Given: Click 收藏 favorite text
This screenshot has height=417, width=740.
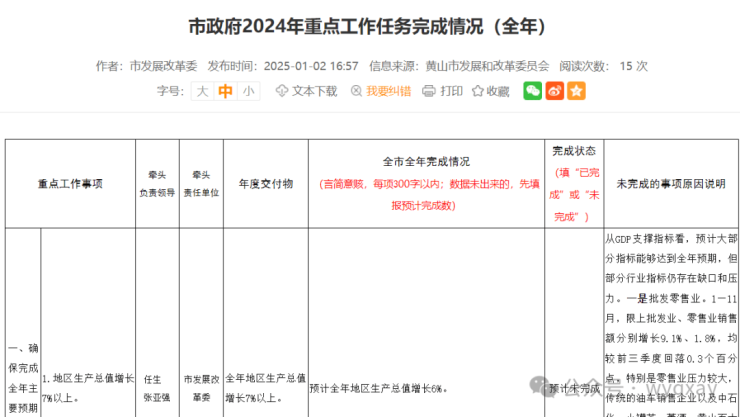Looking at the screenshot, I should (498, 91).
